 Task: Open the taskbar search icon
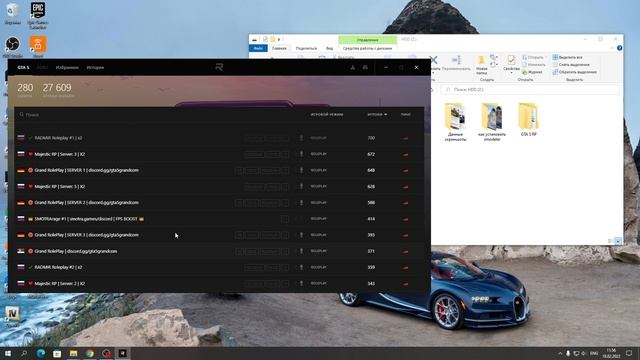point(24,353)
